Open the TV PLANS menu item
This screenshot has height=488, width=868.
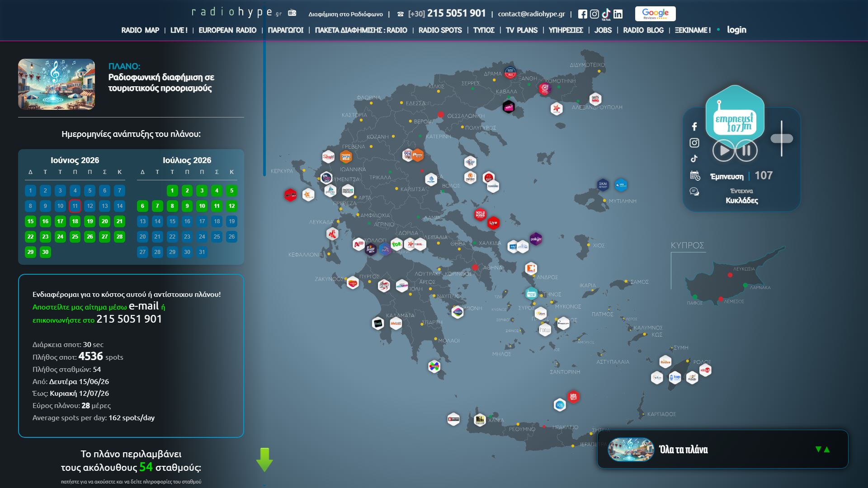pyautogui.click(x=522, y=30)
